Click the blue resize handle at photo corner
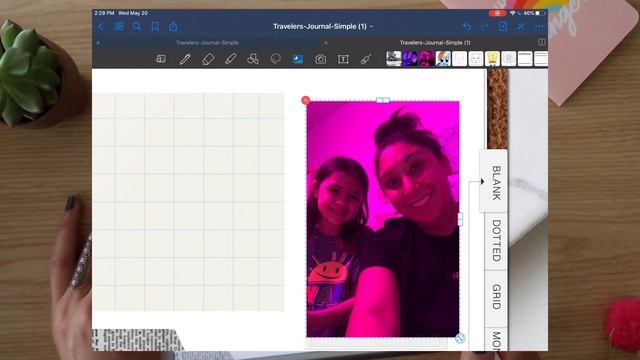Viewport: 640px width, 360px height. tap(460, 338)
